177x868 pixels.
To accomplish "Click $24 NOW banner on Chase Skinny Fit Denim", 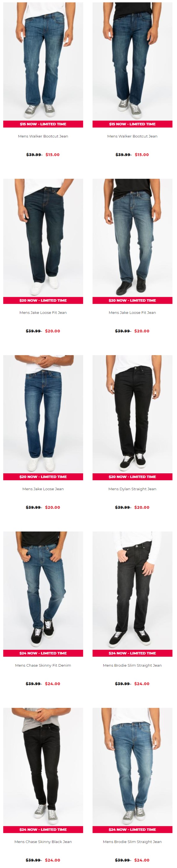I will click(x=43, y=653).
